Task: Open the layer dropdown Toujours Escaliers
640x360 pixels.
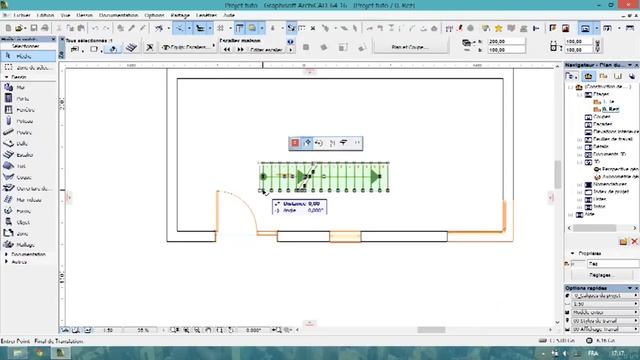Action: pyautogui.click(x=188, y=47)
